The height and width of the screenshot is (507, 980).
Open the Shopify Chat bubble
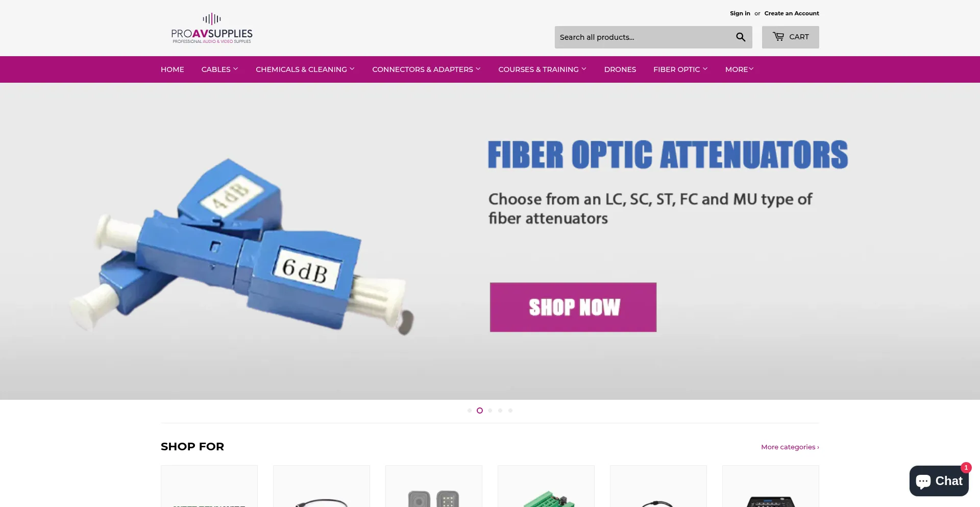(x=939, y=481)
